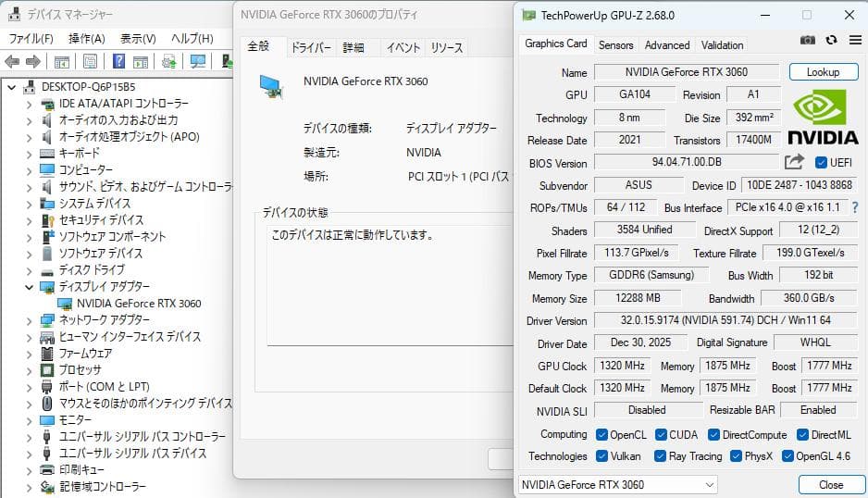Image resolution: width=868 pixels, height=498 pixels.
Task: Click the show/hide action pane toolbar icon
Action: coord(141,61)
